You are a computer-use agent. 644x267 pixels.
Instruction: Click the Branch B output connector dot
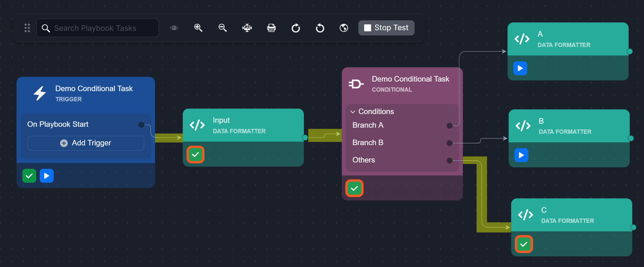tap(449, 143)
